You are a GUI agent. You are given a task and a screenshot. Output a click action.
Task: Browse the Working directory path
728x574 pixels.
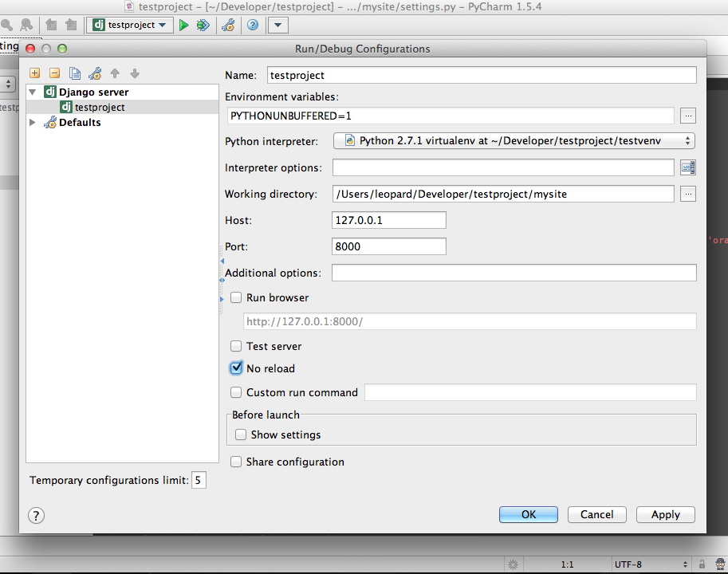(x=687, y=193)
